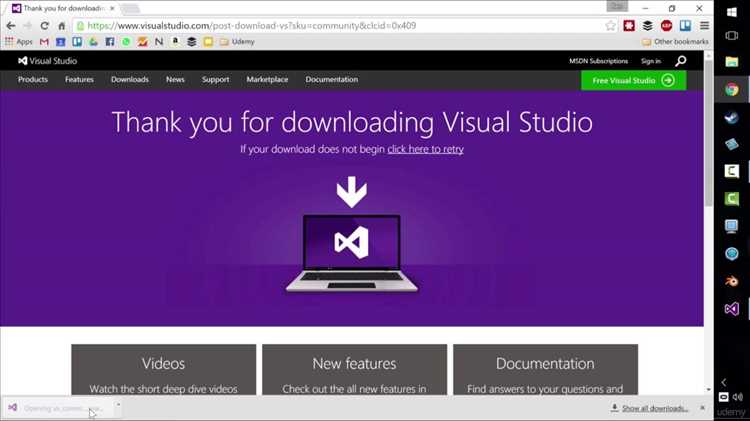Open the Facebook bookmark

click(x=110, y=42)
